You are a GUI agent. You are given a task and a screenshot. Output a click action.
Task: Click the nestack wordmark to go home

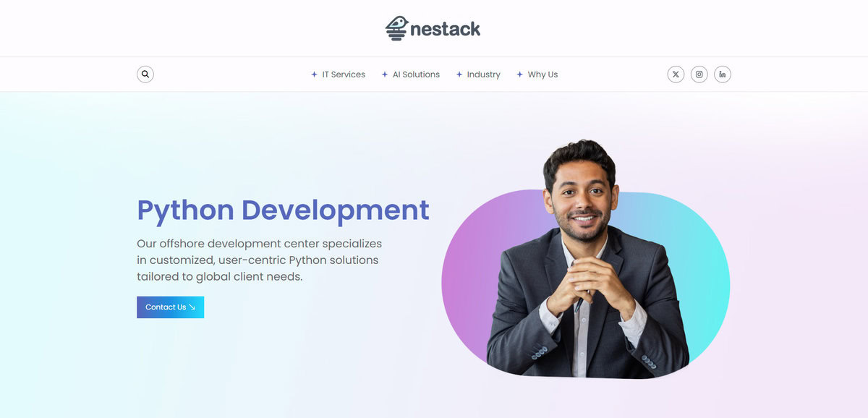pyautogui.click(x=443, y=28)
